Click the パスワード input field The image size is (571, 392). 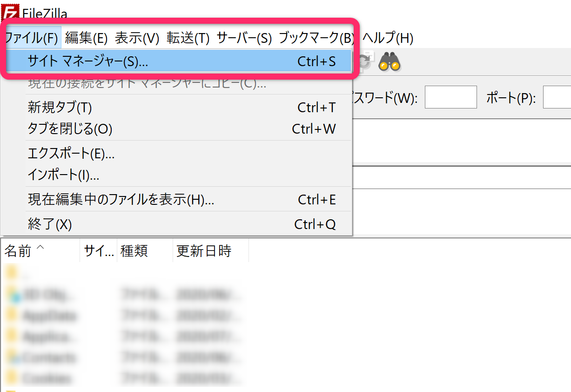tap(450, 97)
